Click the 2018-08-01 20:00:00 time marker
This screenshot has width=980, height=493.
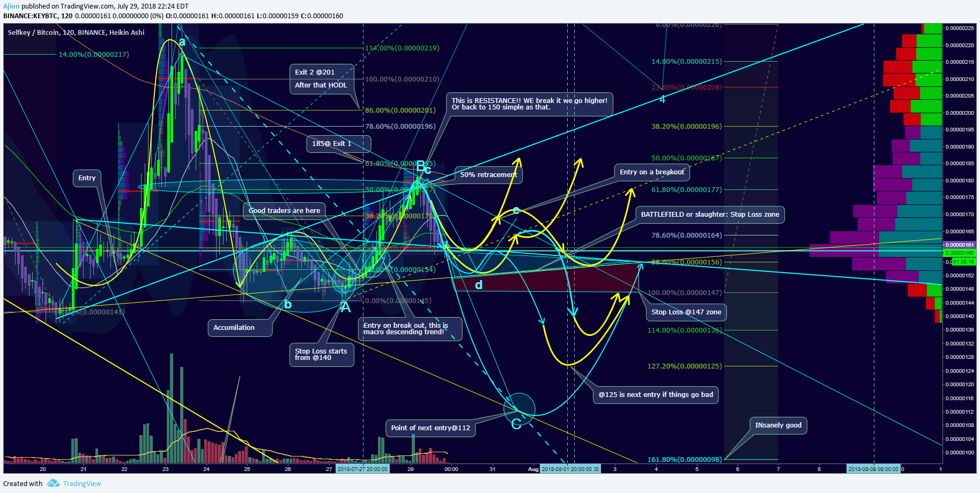tap(570, 469)
